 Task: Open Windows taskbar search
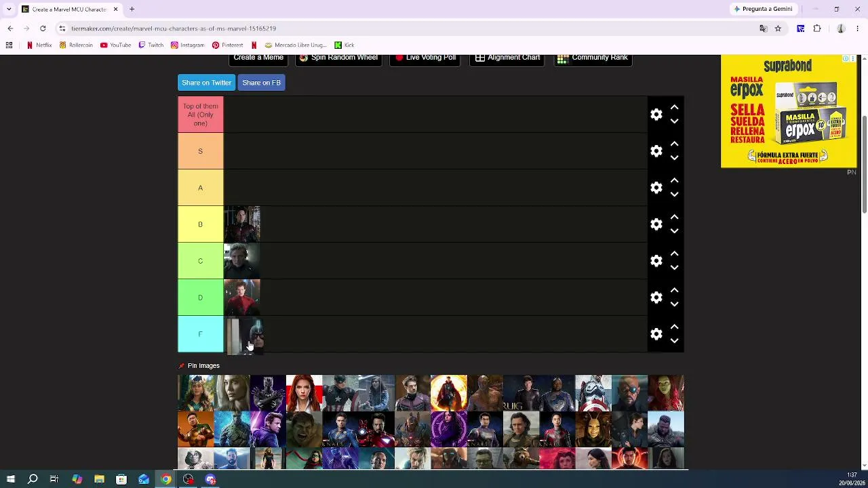tap(33, 480)
